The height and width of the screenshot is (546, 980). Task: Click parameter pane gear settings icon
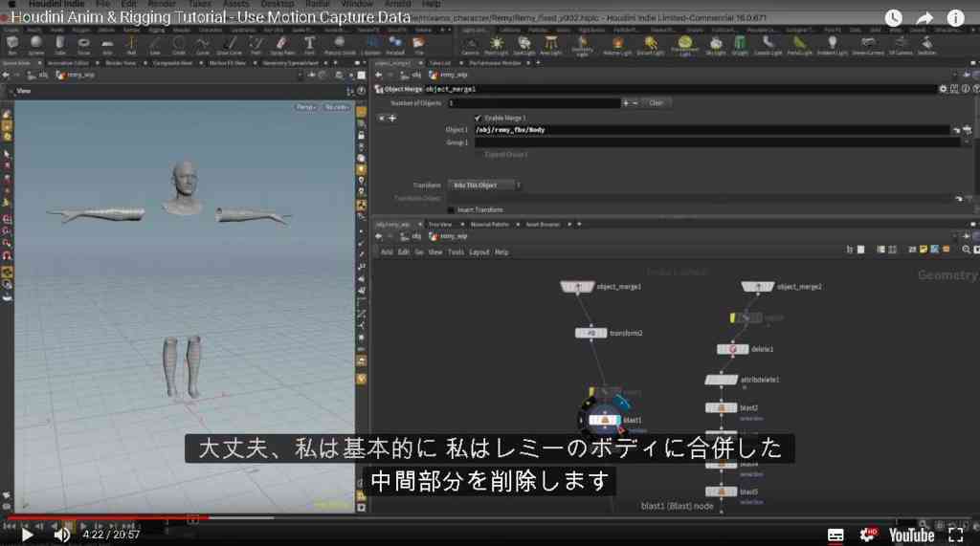click(943, 89)
